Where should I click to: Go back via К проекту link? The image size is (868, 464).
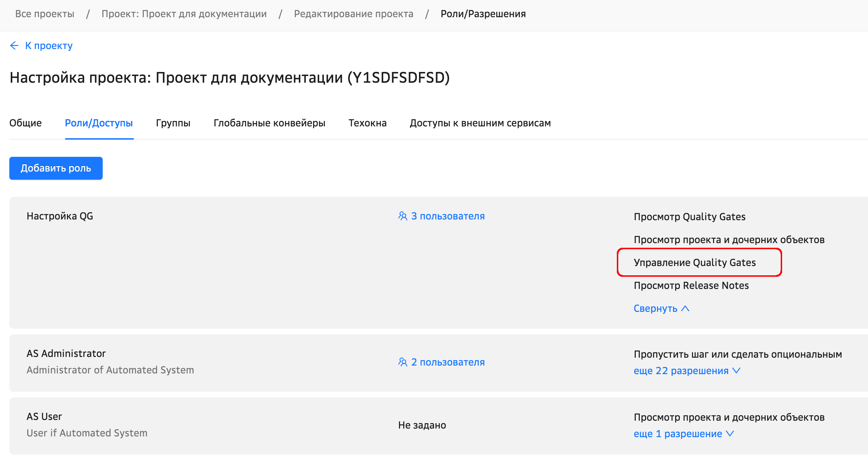click(x=49, y=46)
